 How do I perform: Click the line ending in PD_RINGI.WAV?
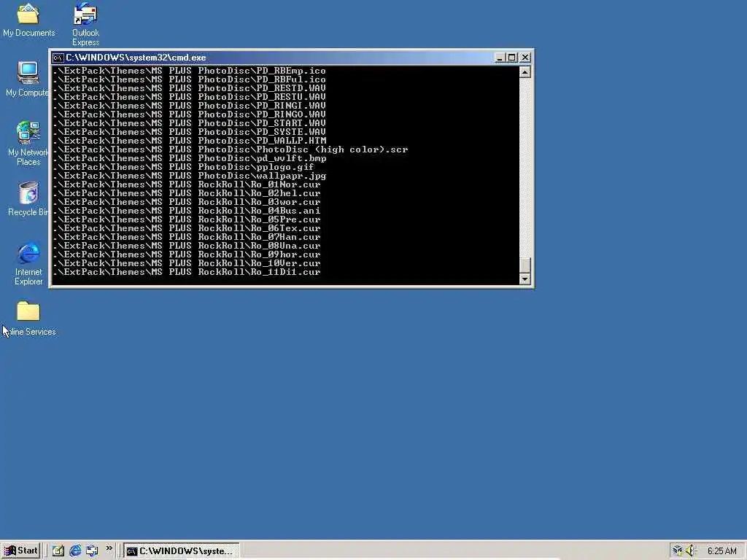(x=189, y=106)
